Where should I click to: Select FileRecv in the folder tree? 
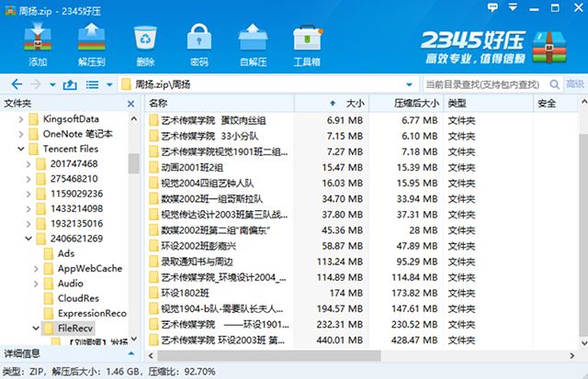pyautogui.click(x=77, y=327)
